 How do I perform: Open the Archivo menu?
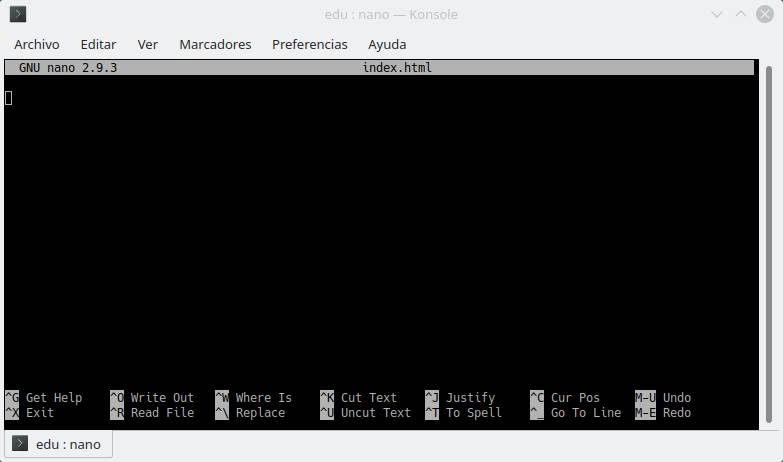(x=37, y=44)
